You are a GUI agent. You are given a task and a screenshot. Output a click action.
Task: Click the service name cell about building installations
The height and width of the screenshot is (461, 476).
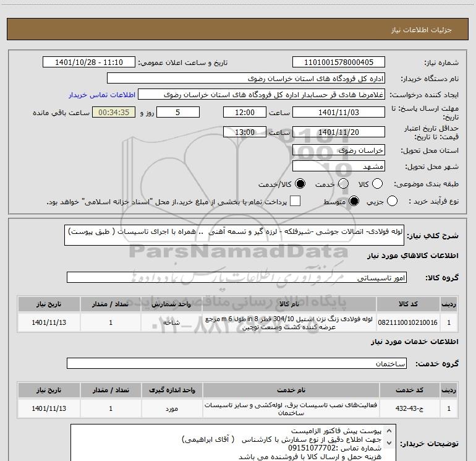[291, 409]
